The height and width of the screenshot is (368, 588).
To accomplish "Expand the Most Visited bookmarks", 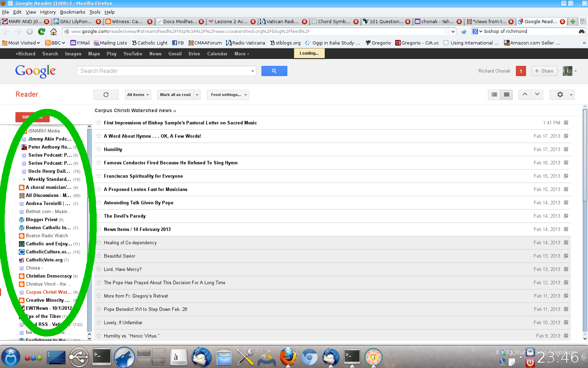I will point(21,43).
